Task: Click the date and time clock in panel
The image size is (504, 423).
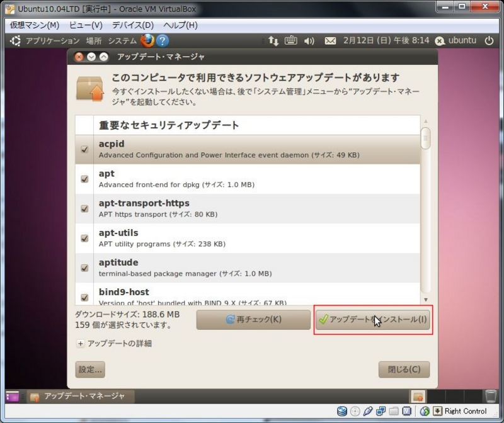Action: (386, 40)
